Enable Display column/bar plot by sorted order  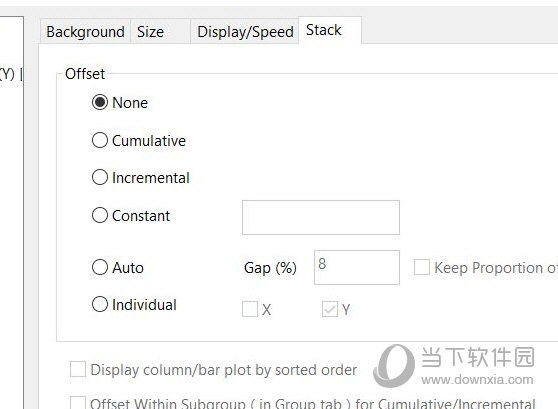[x=78, y=369]
